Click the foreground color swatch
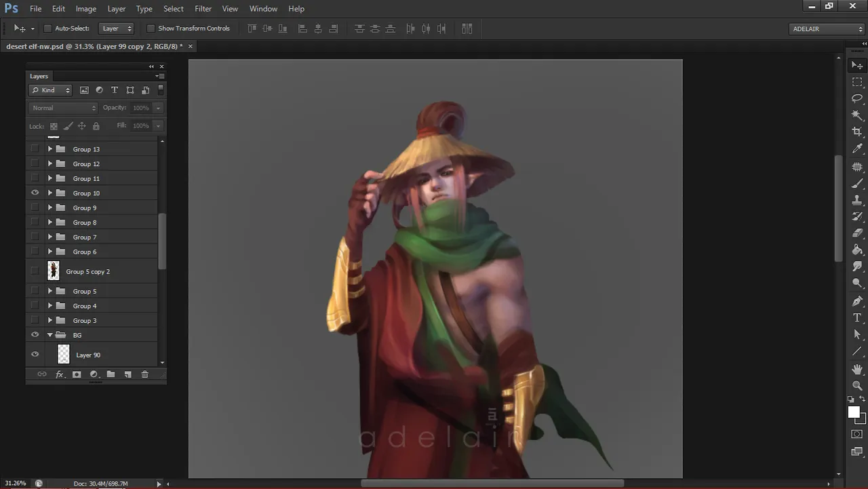Screen dimensions: 868x489 pos(853,412)
